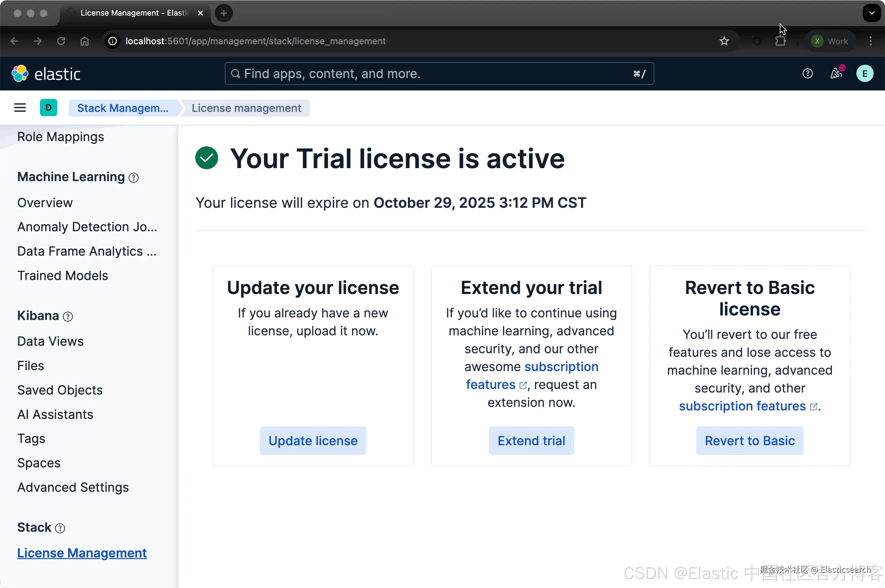Click the Stack section help icon

coord(60,528)
